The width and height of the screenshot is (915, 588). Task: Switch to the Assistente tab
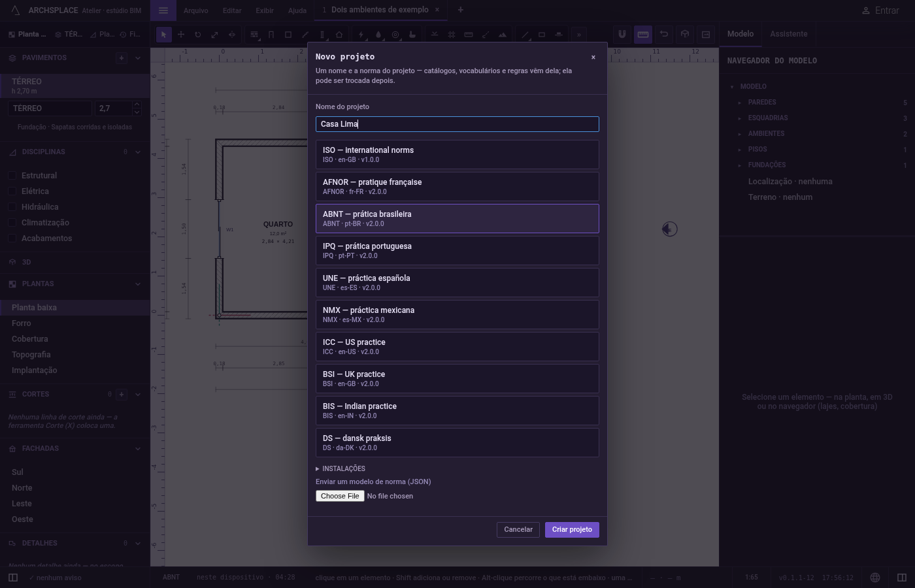coord(788,34)
